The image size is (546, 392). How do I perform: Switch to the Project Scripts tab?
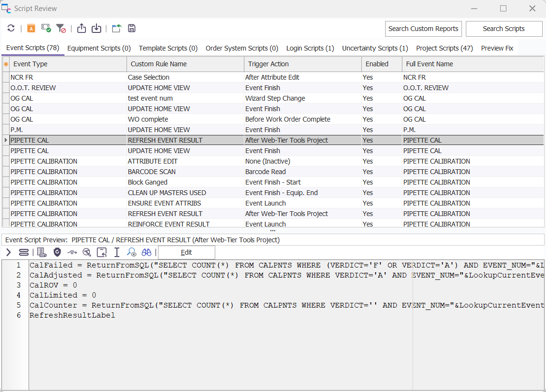click(x=444, y=48)
